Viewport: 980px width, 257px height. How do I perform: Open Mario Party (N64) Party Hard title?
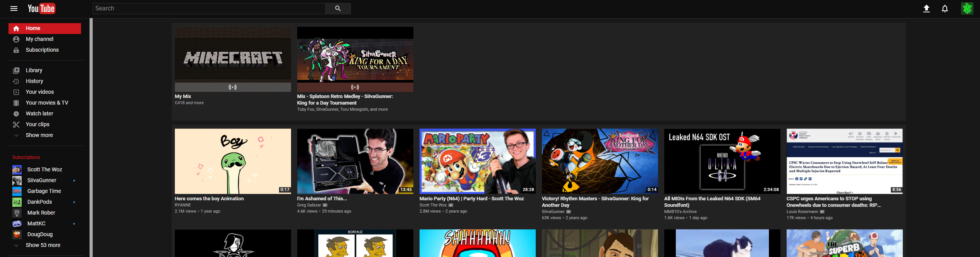pyautogui.click(x=472, y=199)
